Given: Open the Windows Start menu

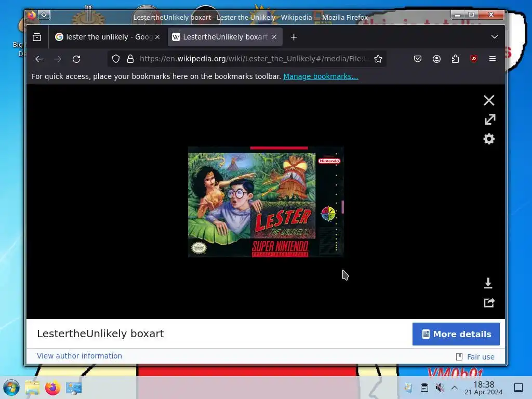Looking at the screenshot, I should [11, 388].
